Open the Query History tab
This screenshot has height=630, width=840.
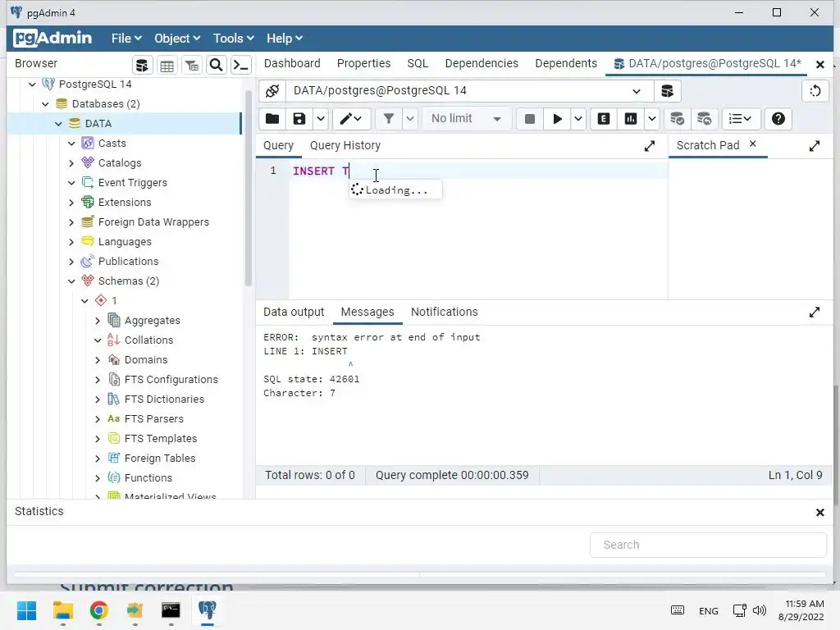coord(345,146)
